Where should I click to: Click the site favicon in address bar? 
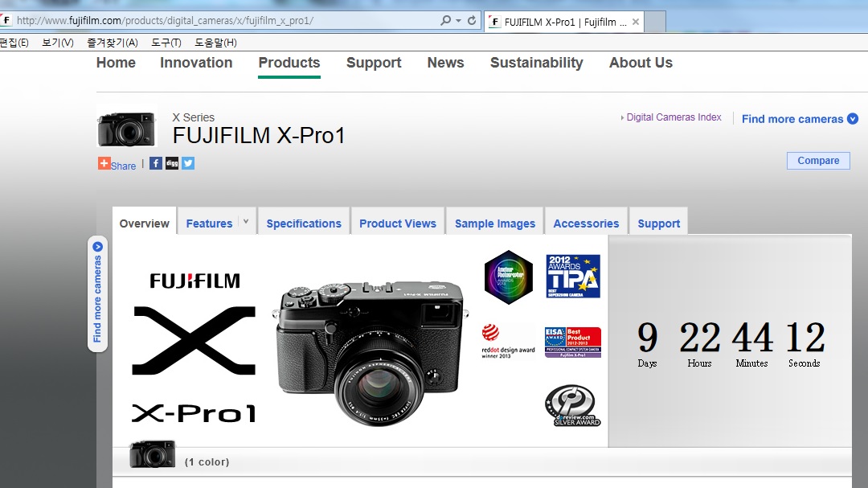6,20
